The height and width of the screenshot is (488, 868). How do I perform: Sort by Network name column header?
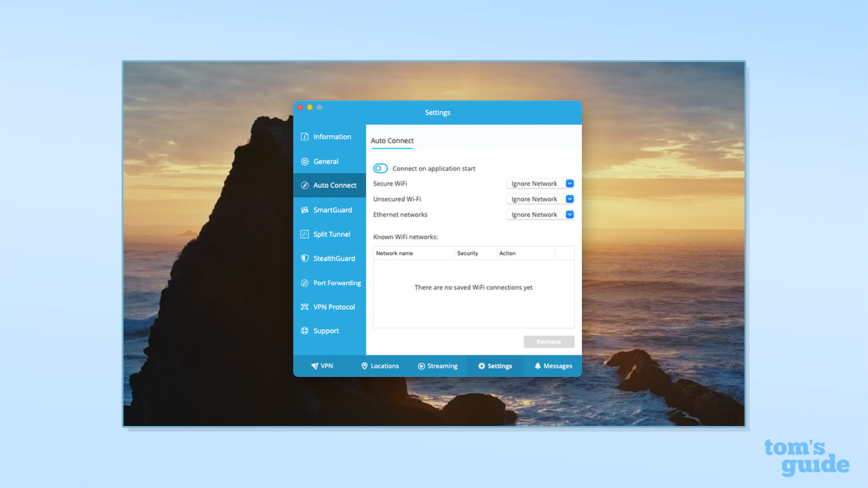(395, 253)
